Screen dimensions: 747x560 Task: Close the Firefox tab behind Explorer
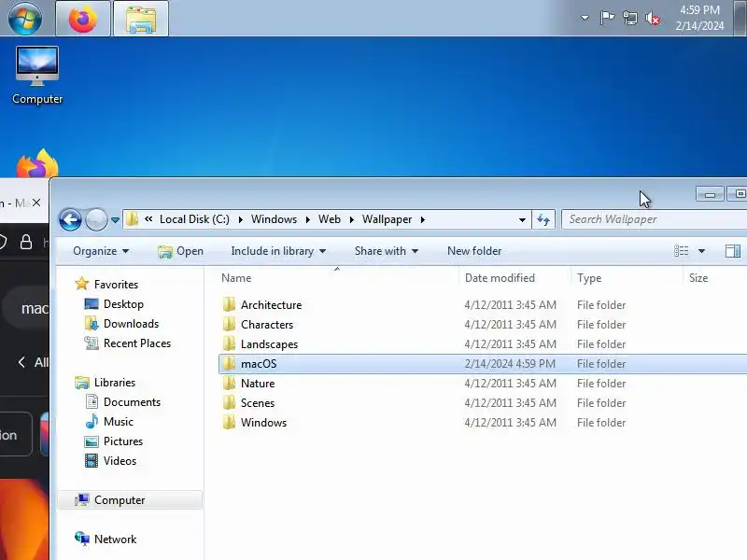36,203
